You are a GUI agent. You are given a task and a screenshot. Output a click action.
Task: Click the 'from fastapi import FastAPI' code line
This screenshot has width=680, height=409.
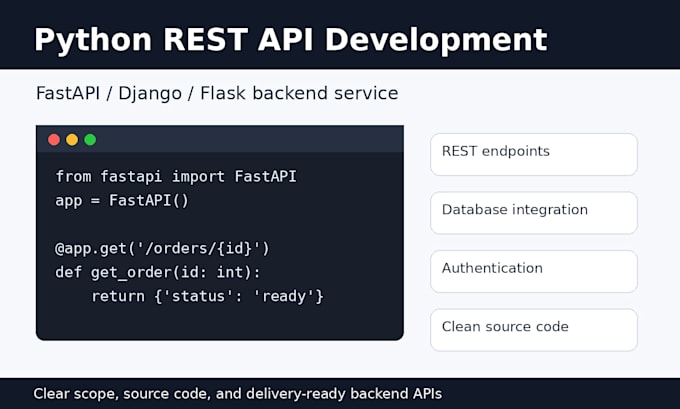tap(176, 177)
